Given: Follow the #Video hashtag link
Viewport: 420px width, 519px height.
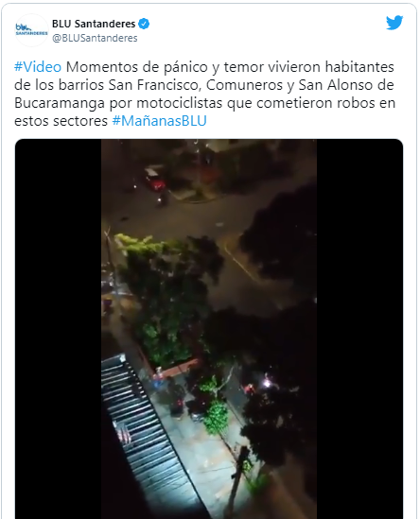Looking at the screenshot, I should 38,67.
